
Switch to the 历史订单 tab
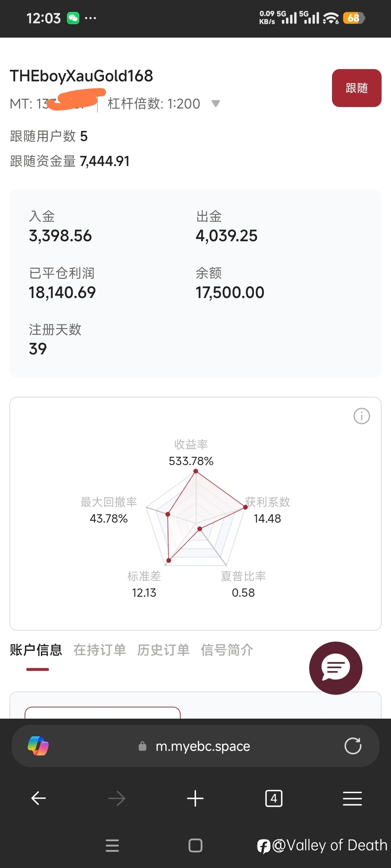coord(163,650)
